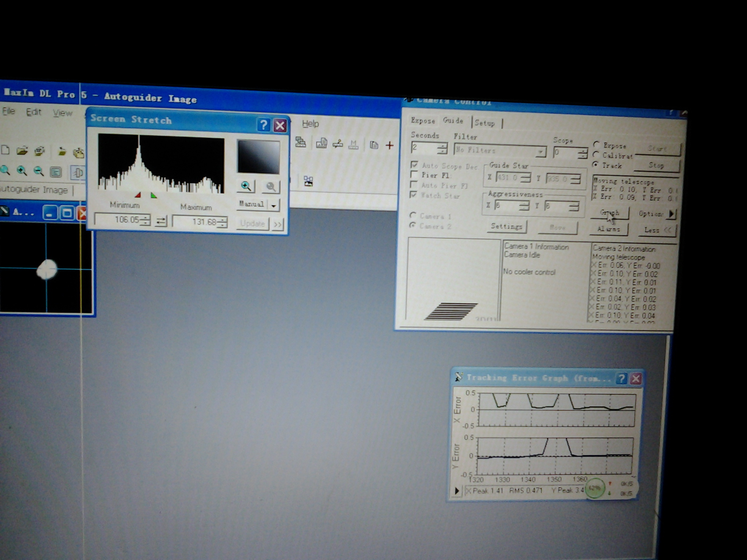Click the guide star in Autoguider Image
The width and height of the screenshot is (747, 560).
click(x=47, y=269)
